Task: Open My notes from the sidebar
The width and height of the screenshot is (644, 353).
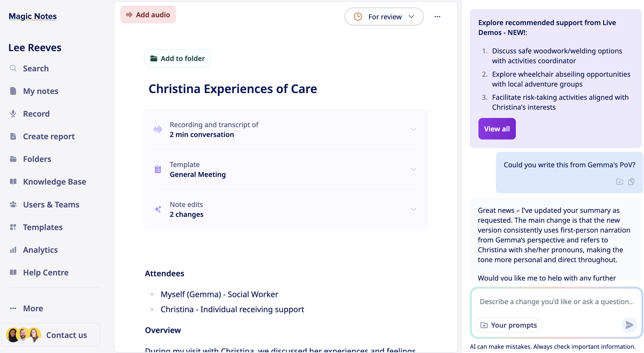Action: point(40,91)
